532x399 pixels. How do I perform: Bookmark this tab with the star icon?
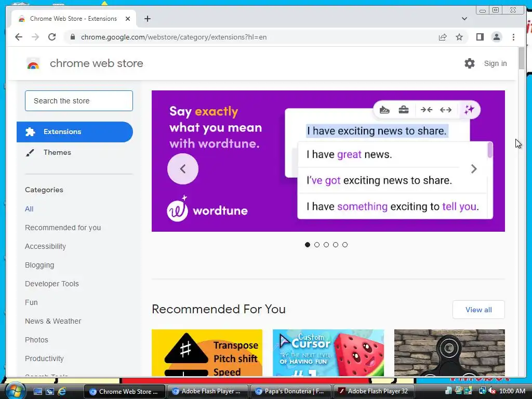click(459, 37)
